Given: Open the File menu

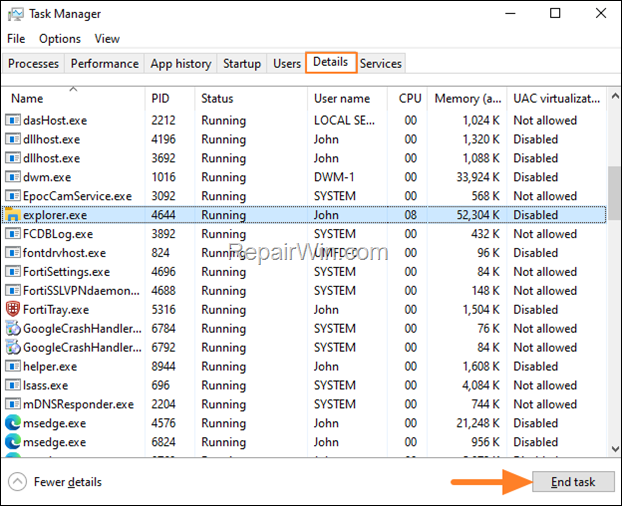Looking at the screenshot, I should [16, 39].
